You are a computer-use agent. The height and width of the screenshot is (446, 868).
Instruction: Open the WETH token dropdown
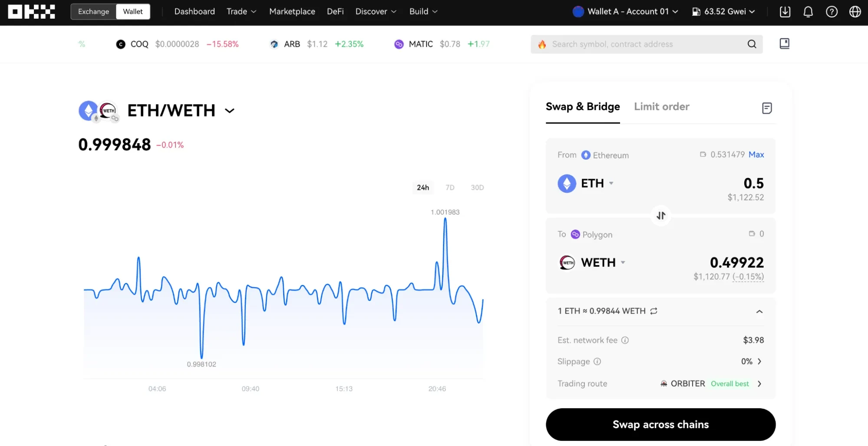592,262
